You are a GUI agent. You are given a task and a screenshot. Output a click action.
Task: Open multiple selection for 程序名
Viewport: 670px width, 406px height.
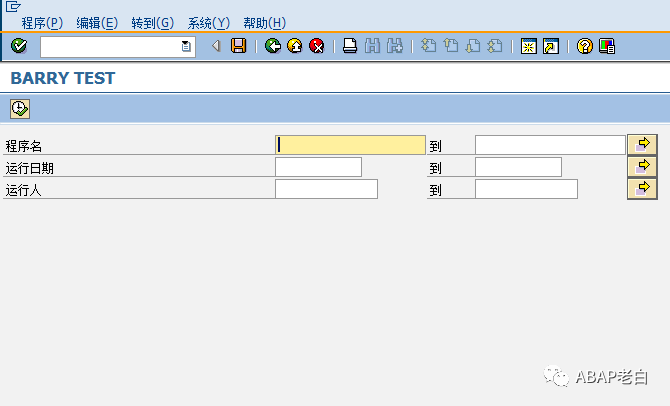point(642,144)
